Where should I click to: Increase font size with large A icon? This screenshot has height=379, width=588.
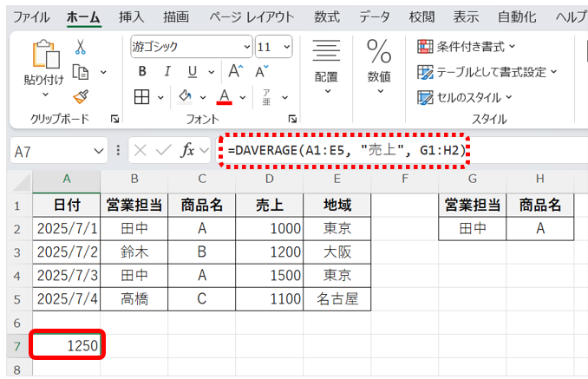click(236, 71)
